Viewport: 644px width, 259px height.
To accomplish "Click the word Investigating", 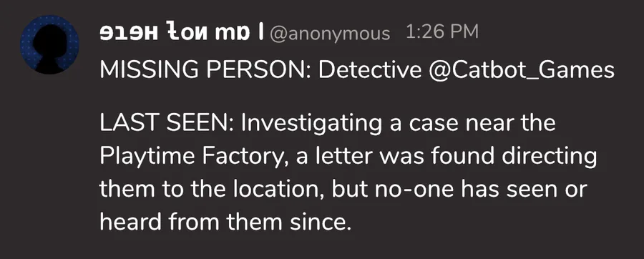I will (312, 124).
